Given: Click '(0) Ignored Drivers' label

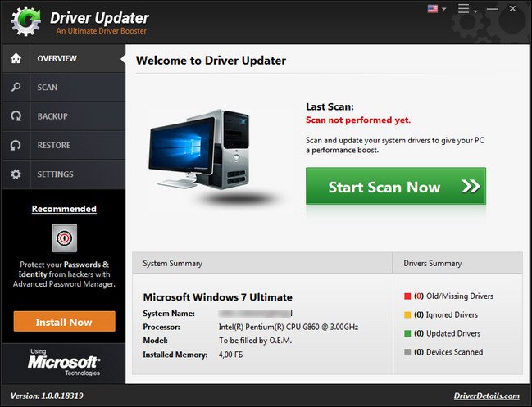Looking at the screenshot, I should (446, 314).
